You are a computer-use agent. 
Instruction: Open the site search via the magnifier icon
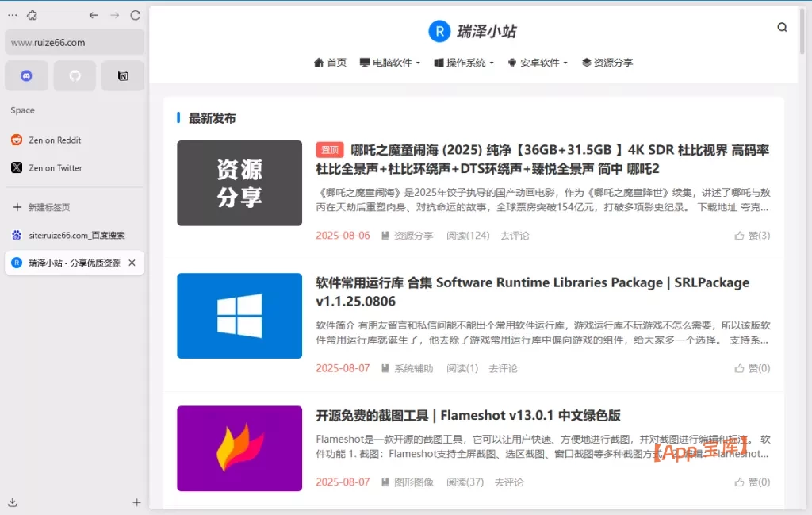pyautogui.click(x=782, y=26)
